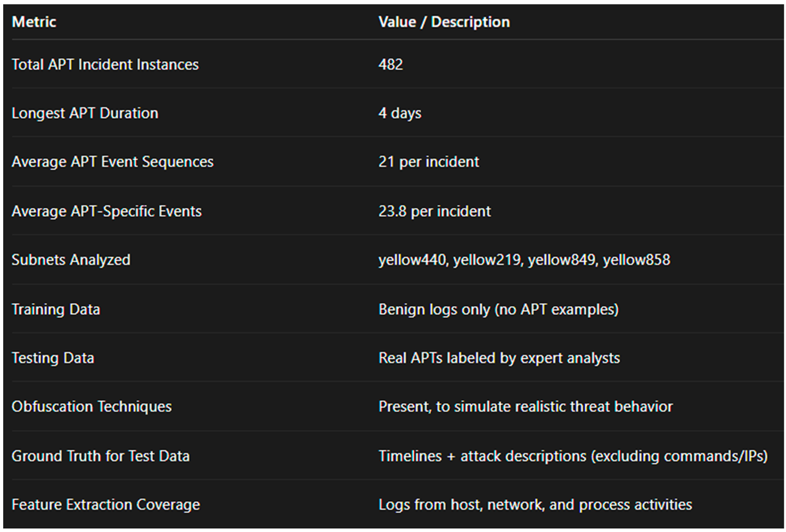Select the Ground Truth for Test Data label
The image size is (786, 532).
point(101,456)
